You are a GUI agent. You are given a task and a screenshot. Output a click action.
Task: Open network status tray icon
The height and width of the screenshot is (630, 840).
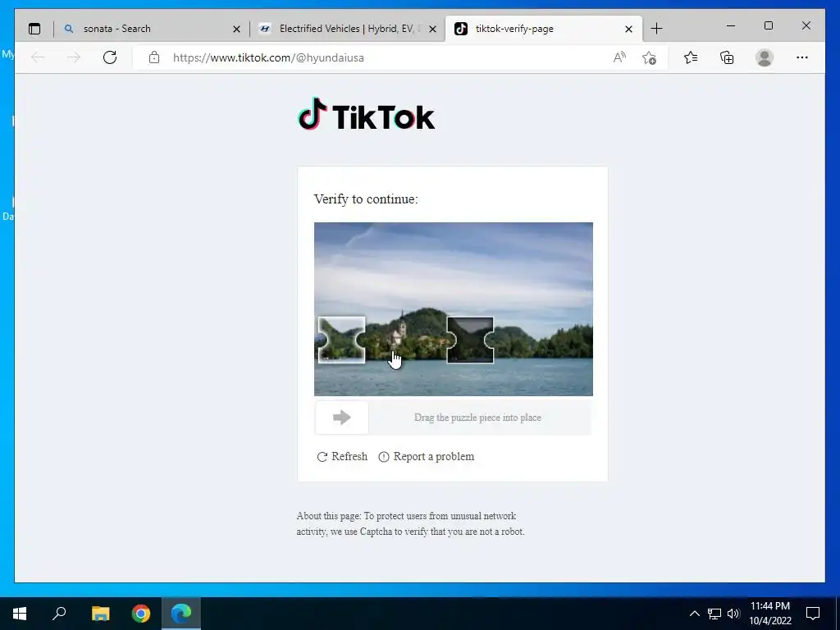point(714,614)
